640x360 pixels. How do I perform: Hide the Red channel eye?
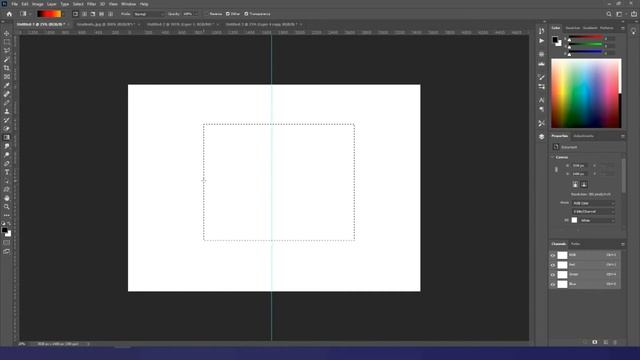coord(553,265)
